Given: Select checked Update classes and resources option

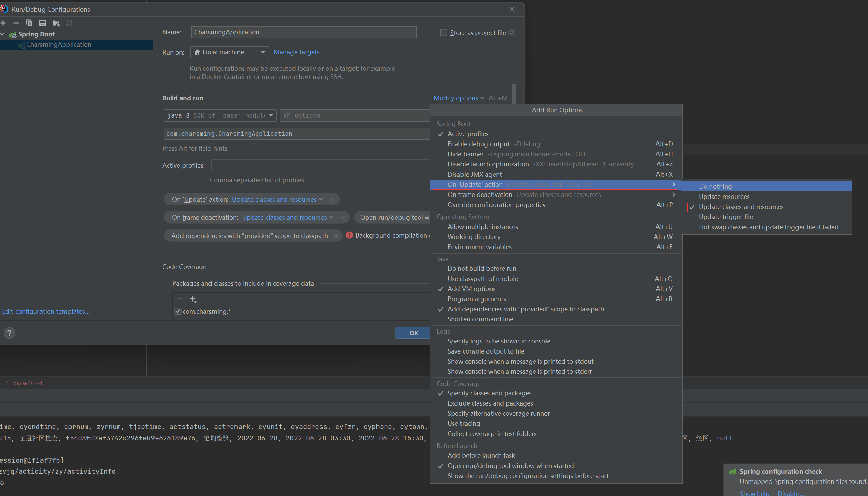Looking at the screenshot, I should tap(767, 207).
